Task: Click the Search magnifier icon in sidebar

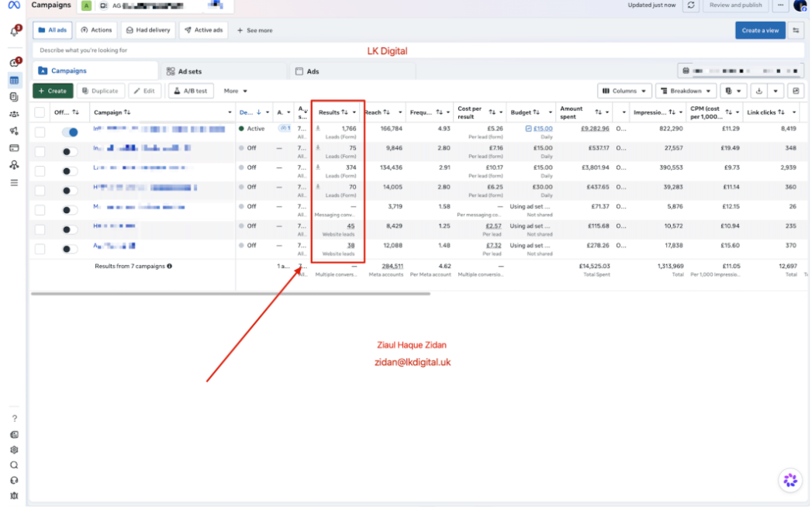Action: pyautogui.click(x=14, y=465)
